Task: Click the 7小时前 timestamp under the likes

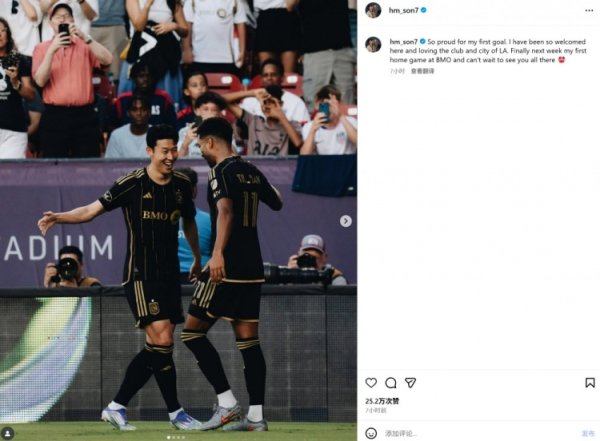Action: coord(376,410)
